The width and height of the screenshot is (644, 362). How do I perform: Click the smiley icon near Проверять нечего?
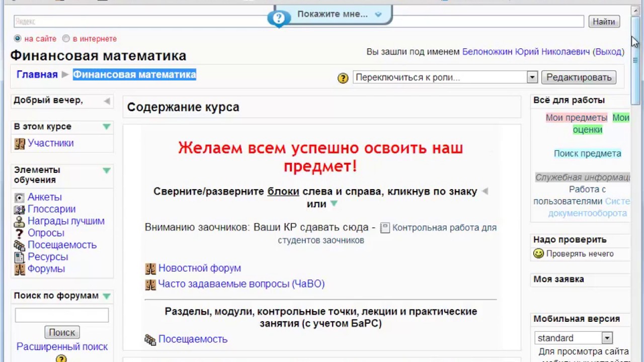[539, 254]
